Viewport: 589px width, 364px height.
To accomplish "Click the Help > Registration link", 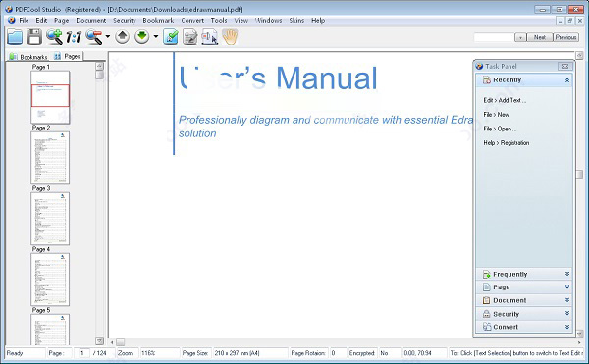I will (507, 143).
